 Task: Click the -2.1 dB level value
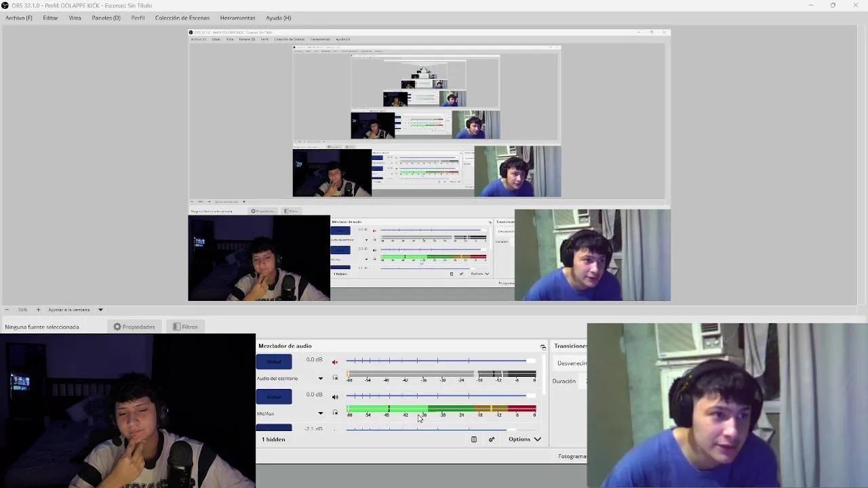coord(313,429)
